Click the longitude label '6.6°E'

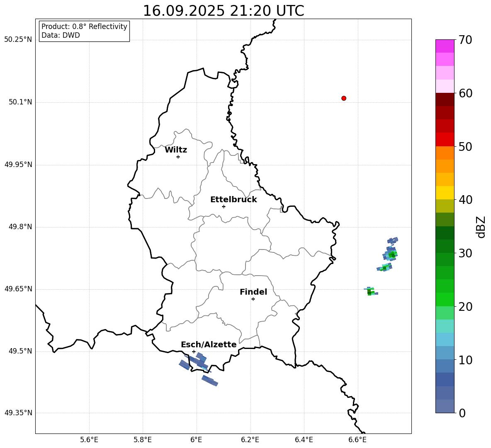pos(357,440)
